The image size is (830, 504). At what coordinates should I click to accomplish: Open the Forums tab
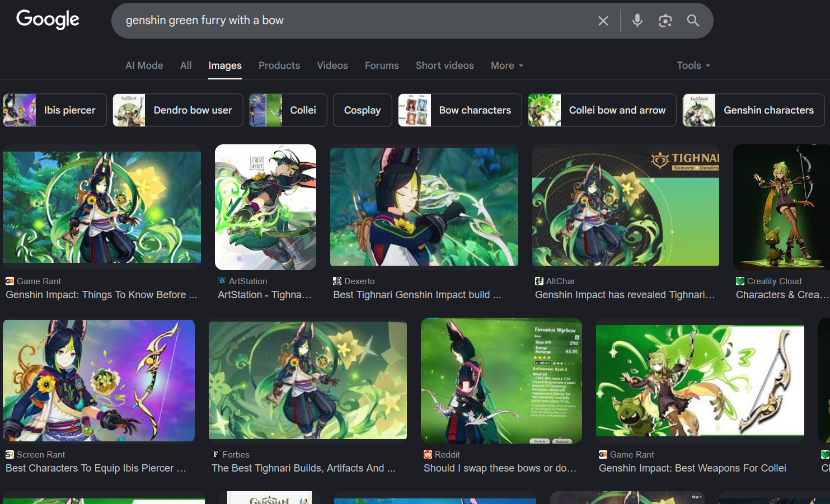(382, 65)
